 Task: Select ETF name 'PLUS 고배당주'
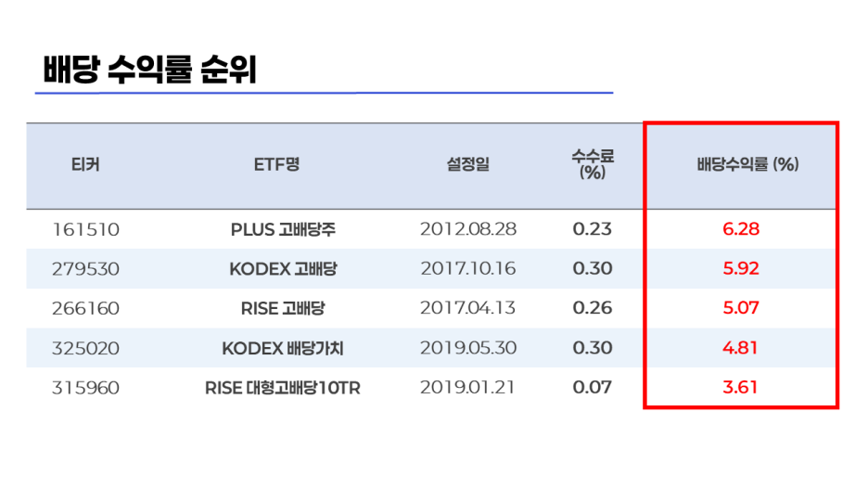point(283,229)
